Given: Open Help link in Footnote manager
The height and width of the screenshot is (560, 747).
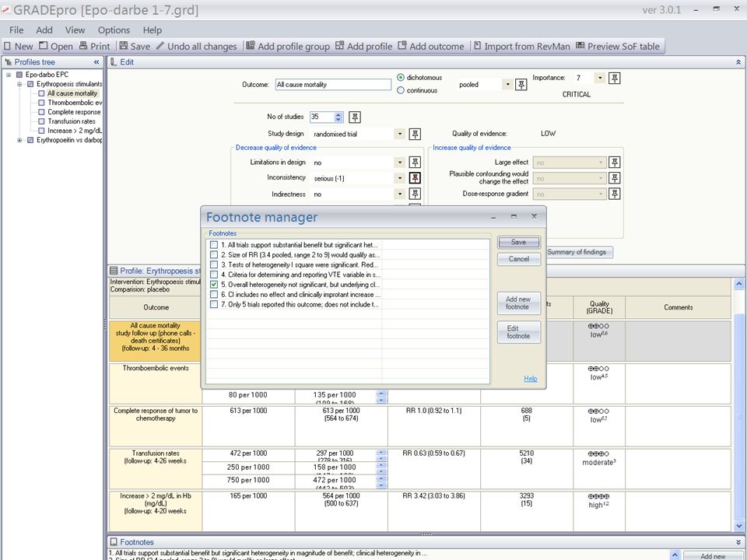Looking at the screenshot, I should [531, 379].
